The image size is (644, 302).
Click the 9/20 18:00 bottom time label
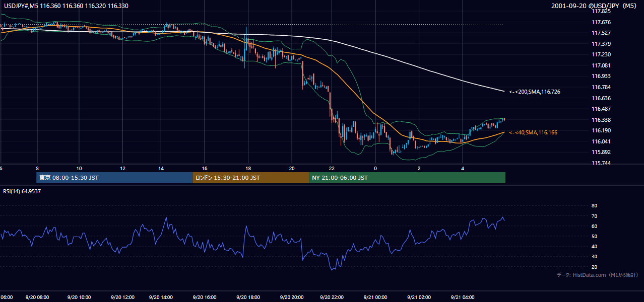coord(248,297)
